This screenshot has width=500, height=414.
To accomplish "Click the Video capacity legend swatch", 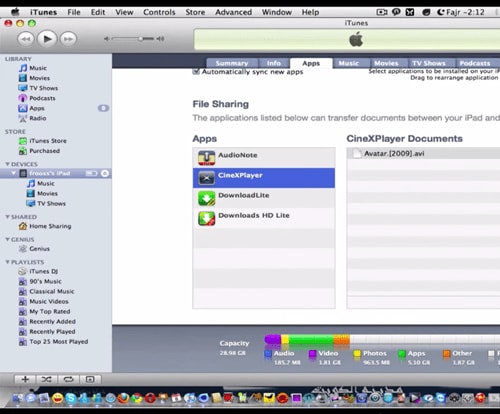I will tap(312, 354).
